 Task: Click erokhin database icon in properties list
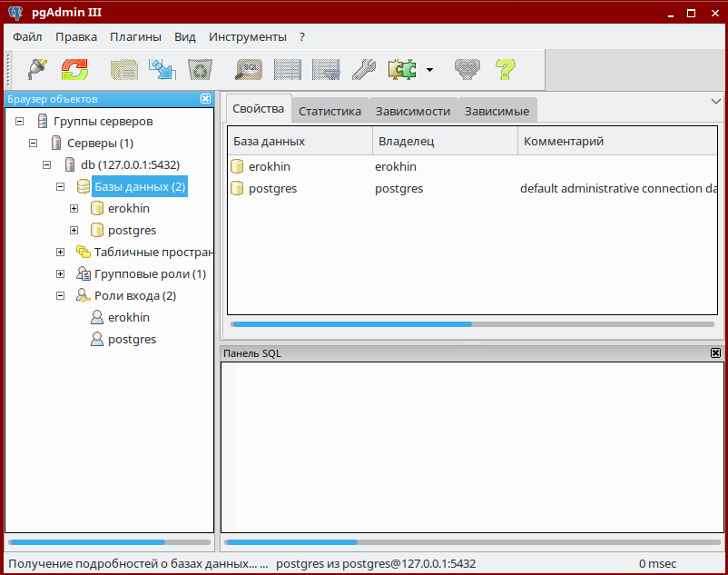tap(237, 167)
